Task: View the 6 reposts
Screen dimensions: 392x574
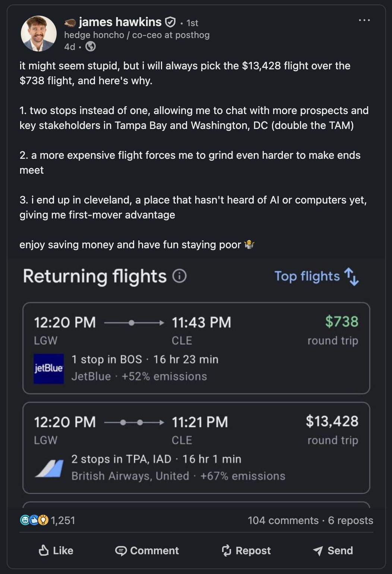Action: [x=350, y=520]
